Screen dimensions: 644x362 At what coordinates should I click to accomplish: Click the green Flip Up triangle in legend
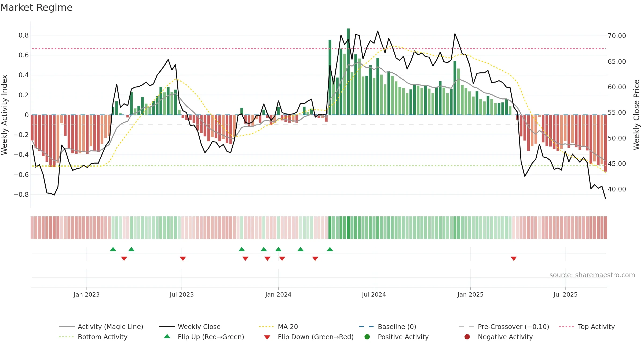pyautogui.click(x=167, y=336)
